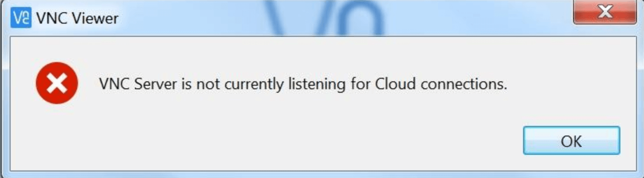Screen dimensions: 644x178
Task: Click the VNC Viewer logo icon
Action: (21, 18)
